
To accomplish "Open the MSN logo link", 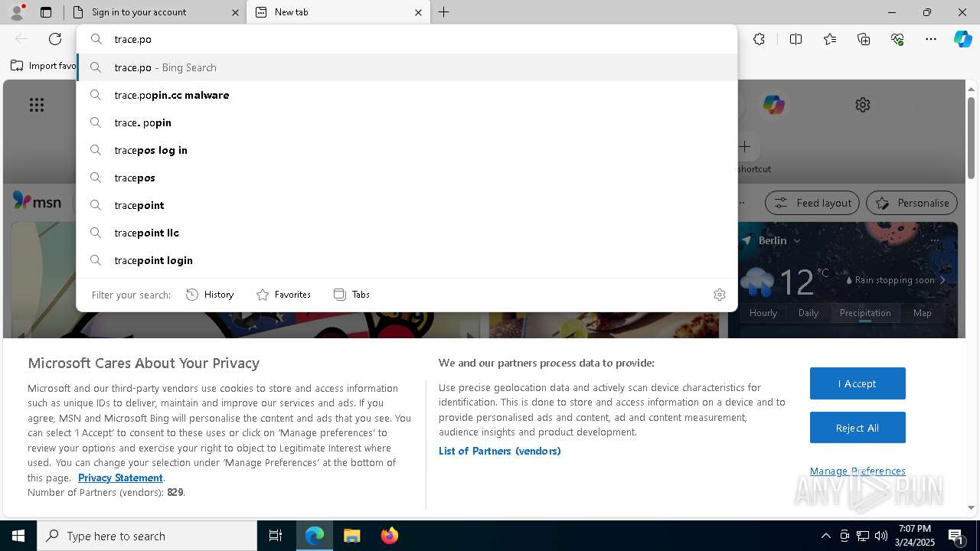I will (38, 201).
